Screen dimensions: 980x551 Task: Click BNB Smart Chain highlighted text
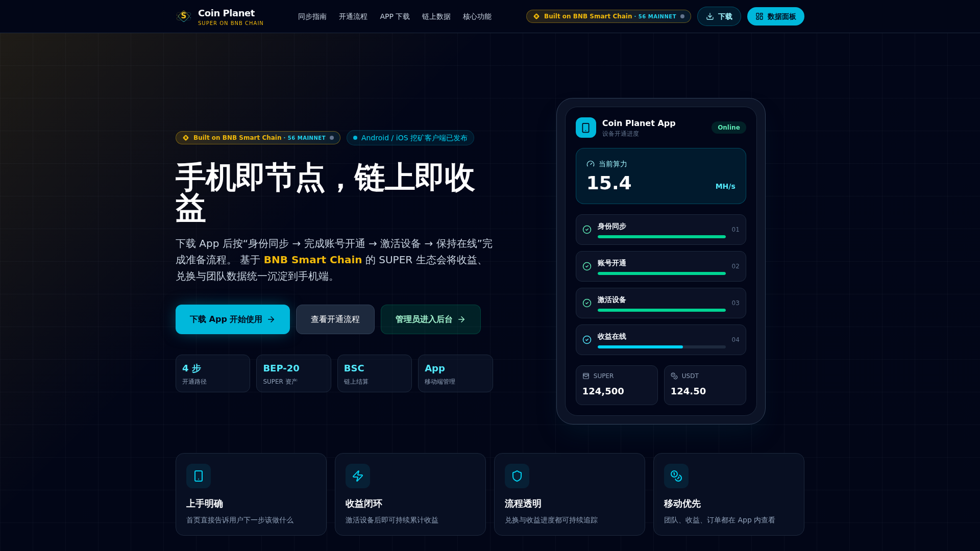[x=313, y=260]
